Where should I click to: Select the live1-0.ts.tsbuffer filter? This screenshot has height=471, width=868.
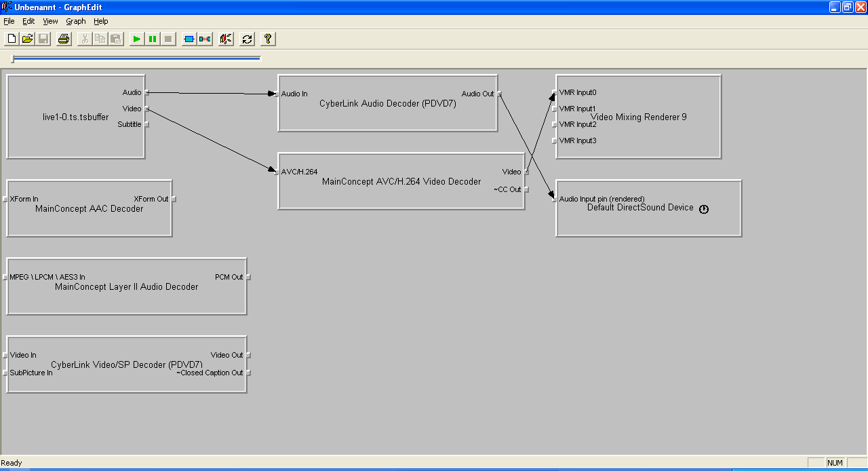76,117
